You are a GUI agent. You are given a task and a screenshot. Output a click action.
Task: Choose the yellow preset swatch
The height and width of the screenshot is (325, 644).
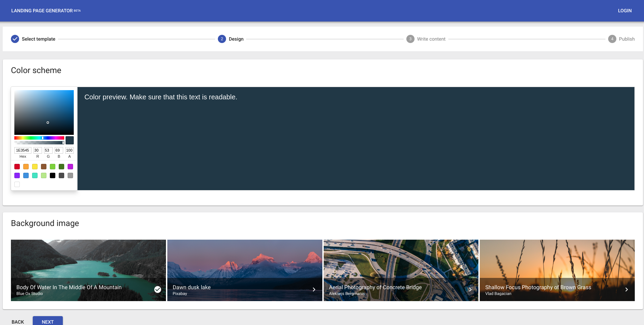(35, 167)
